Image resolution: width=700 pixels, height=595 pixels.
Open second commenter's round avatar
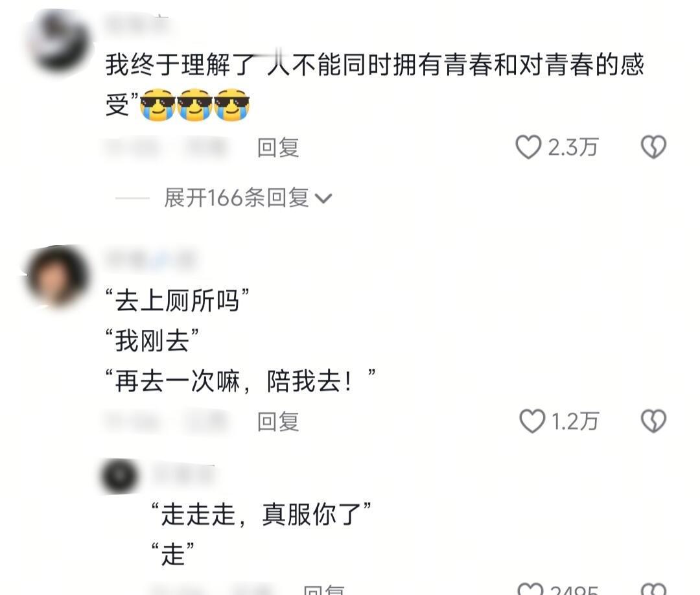(x=56, y=277)
